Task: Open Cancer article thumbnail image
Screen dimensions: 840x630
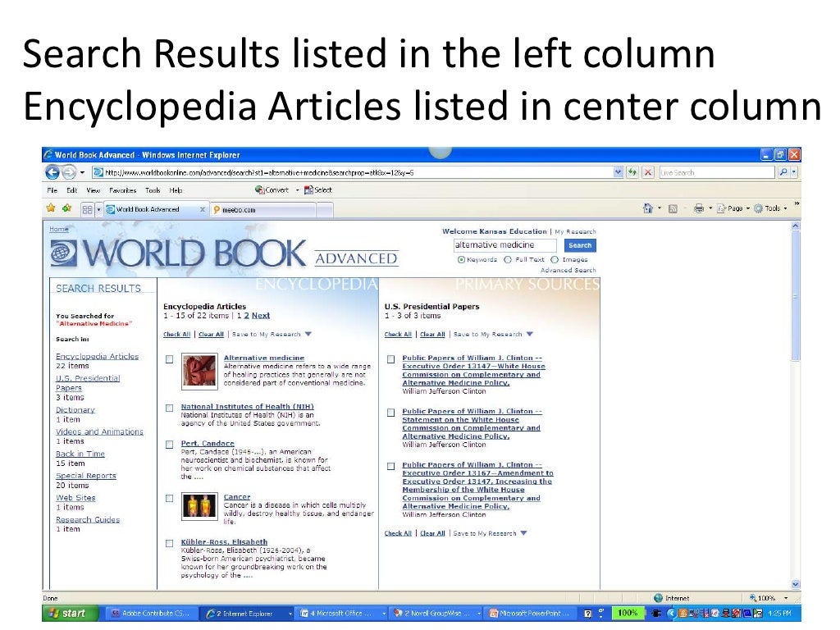Action: 199,506
